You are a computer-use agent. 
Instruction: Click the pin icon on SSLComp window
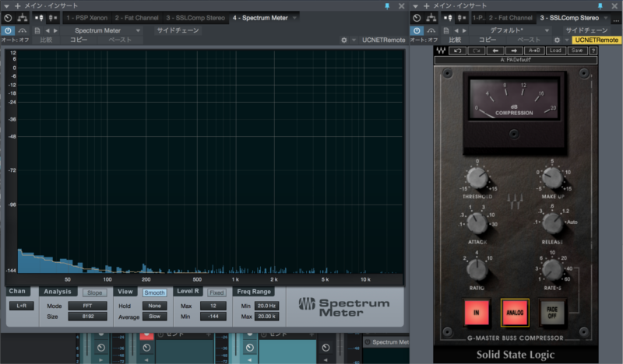600,6
